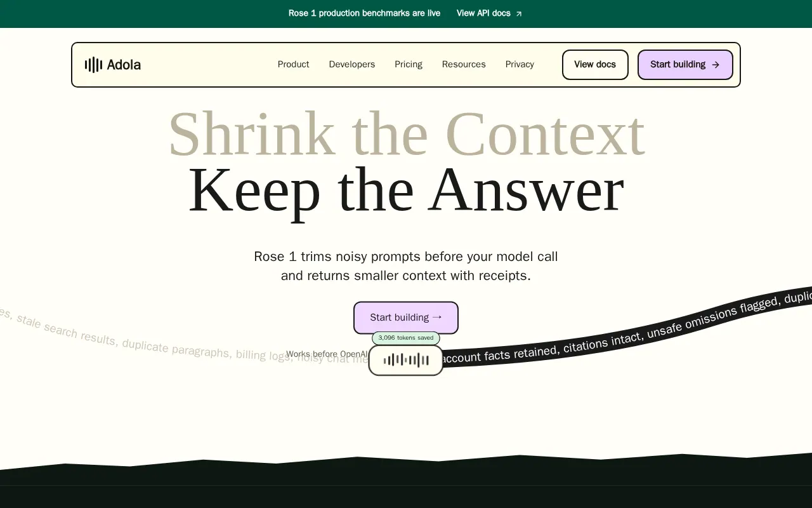Go to the Pricing page
This screenshot has height=508, width=812.
(x=409, y=65)
